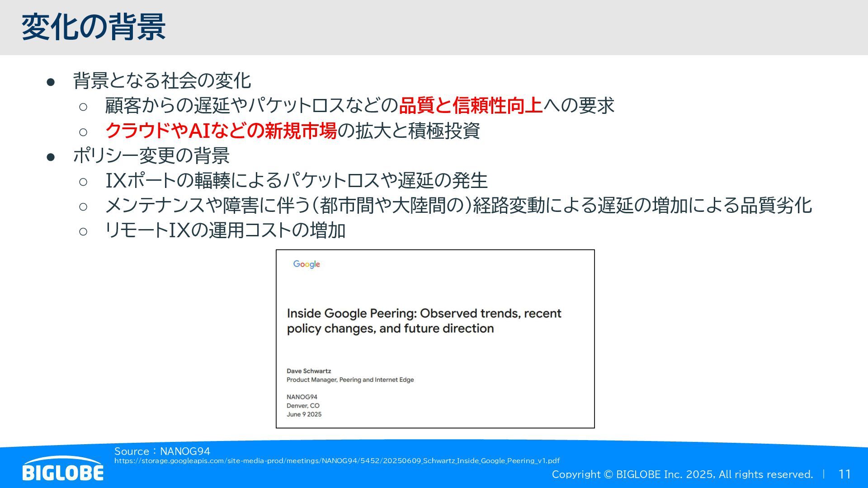Click the Denver, CO text

(303, 406)
